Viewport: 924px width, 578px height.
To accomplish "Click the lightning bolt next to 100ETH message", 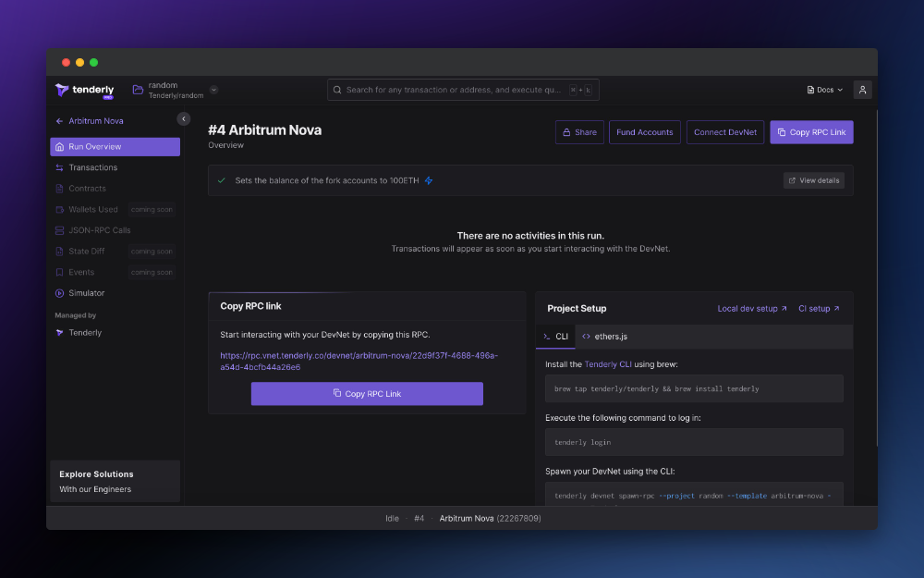I will 428,180.
